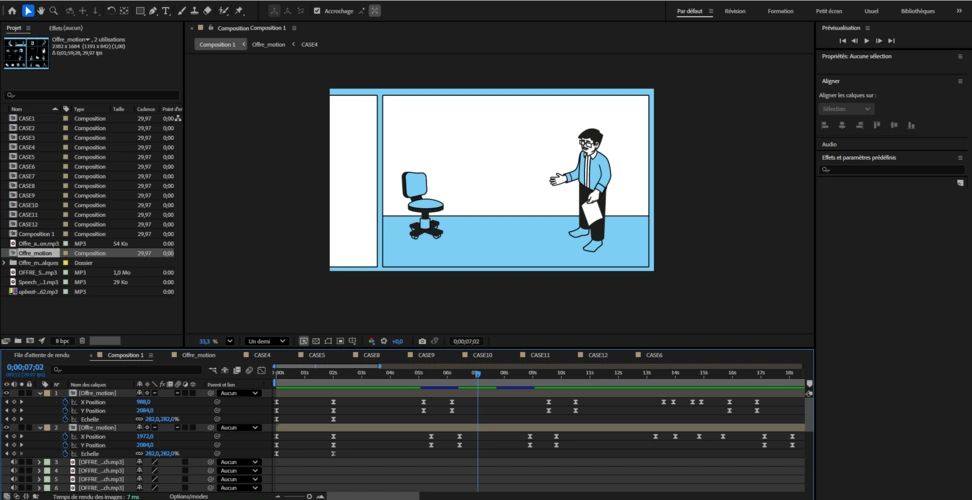Select the Puppet Pin tool
The image size is (972, 500).
239,11
